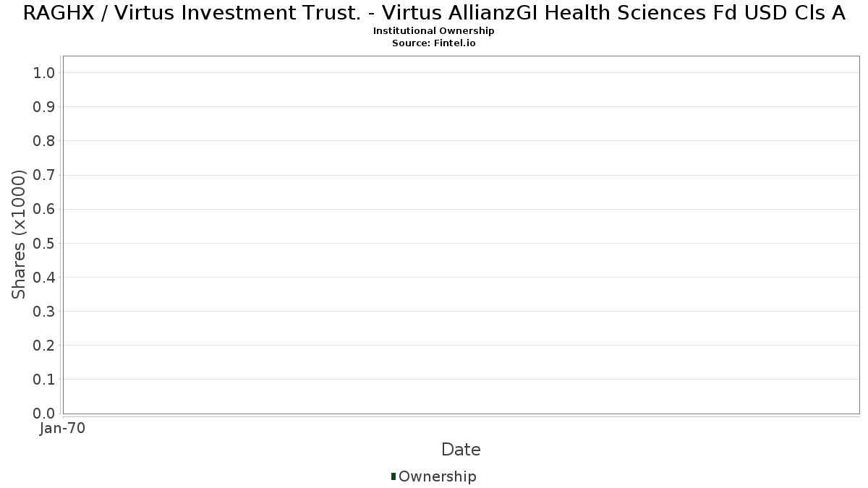Viewport: 868px width, 488px height.
Task: Click the center of the empty plot area
Action: (x=461, y=235)
